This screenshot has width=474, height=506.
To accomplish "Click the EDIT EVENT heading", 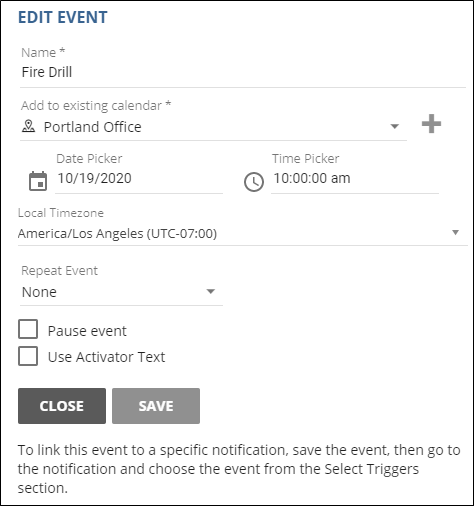I will click(x=63, y=17).
